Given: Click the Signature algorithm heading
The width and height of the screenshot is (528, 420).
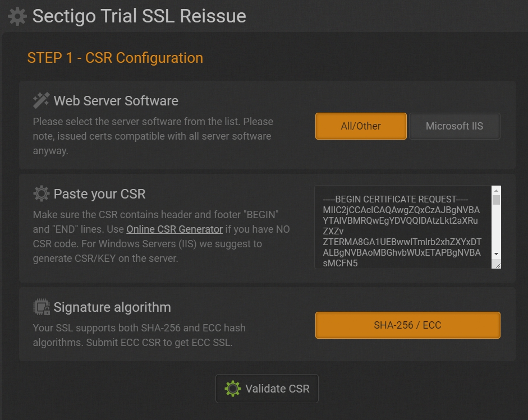Looking at the screenshot, I should [112, 307].
